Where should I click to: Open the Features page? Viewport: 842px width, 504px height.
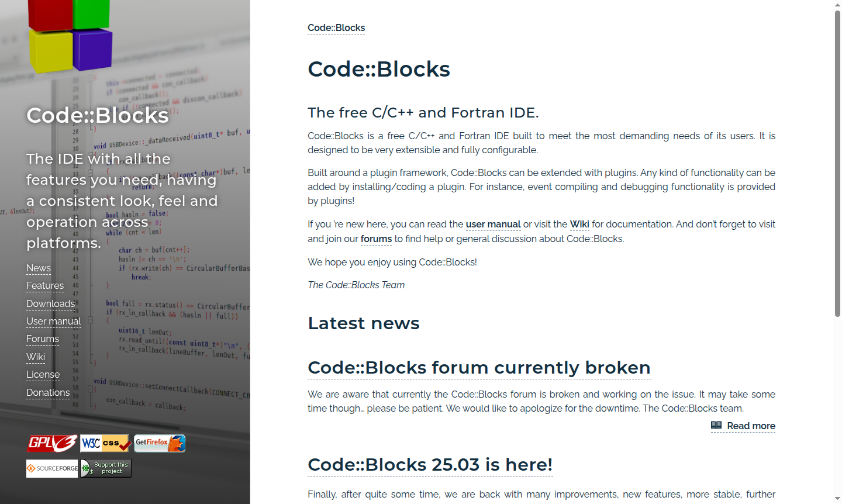pyautogui.click(x=45, y=286)
